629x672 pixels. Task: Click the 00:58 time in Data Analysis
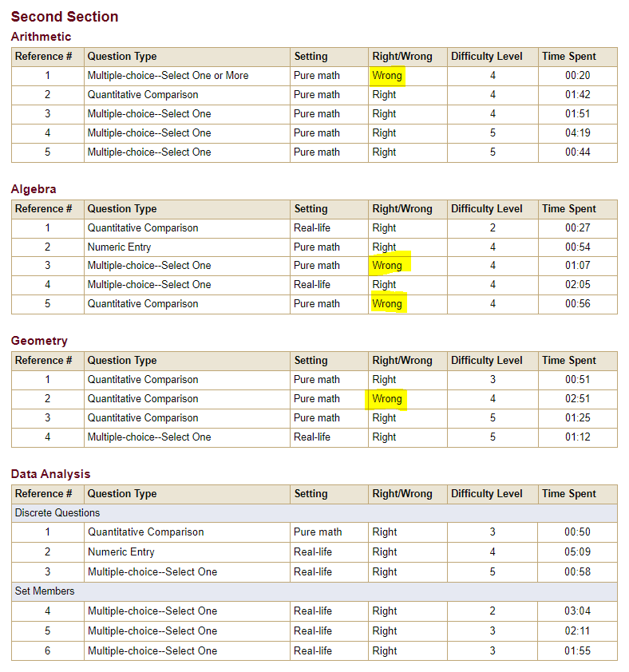(x=578, y=571)
